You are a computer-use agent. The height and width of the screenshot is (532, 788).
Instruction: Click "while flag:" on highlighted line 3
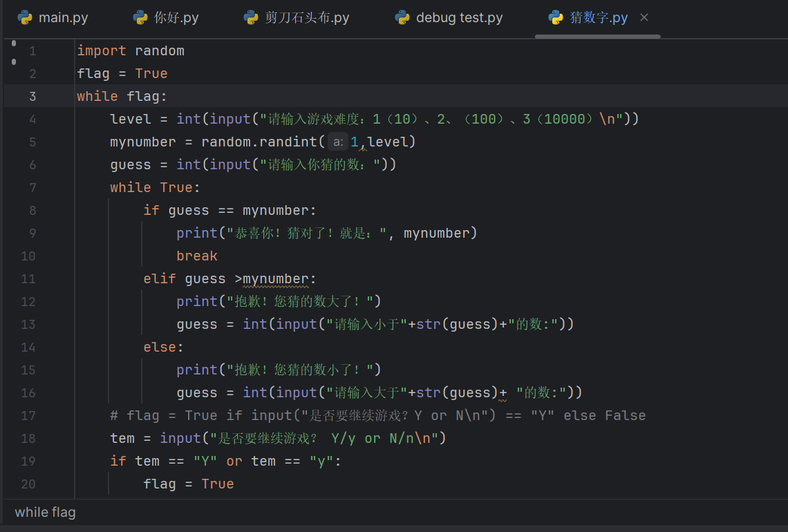pyautogui.click(x=122, y=96)
